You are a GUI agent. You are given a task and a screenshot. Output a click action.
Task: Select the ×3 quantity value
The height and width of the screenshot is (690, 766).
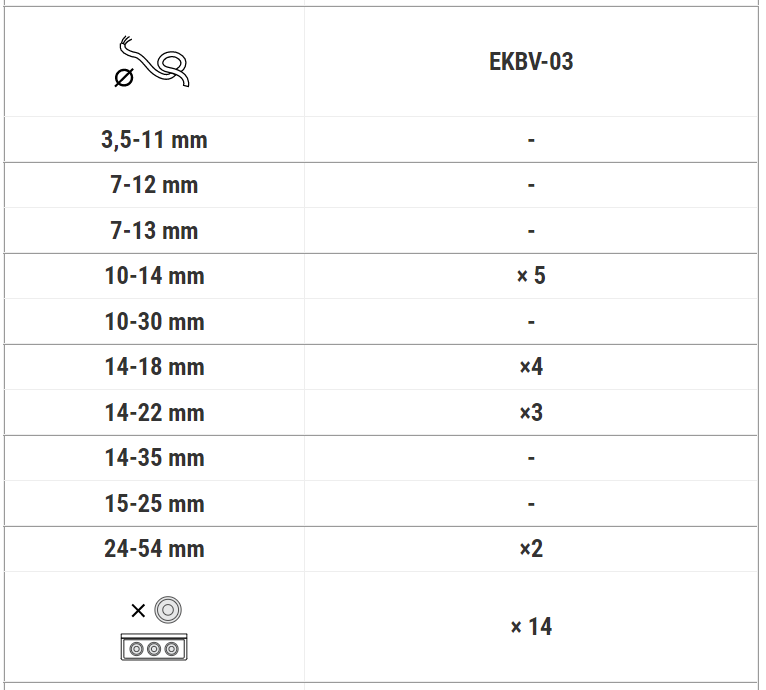[x=531, y=413]
